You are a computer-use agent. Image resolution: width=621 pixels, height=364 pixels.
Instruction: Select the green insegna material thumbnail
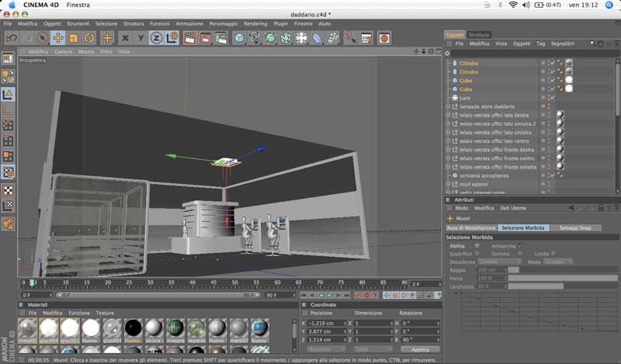click(x=175, y=328)
